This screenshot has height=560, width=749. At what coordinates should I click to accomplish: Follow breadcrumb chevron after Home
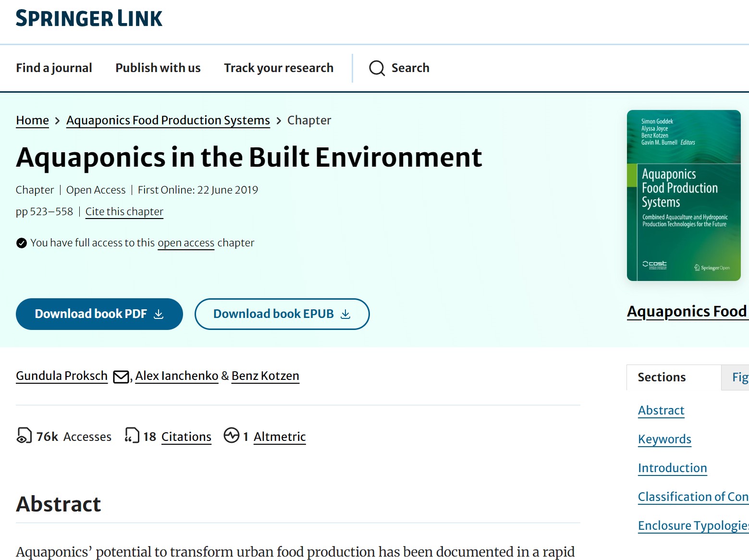click(58, 121)
